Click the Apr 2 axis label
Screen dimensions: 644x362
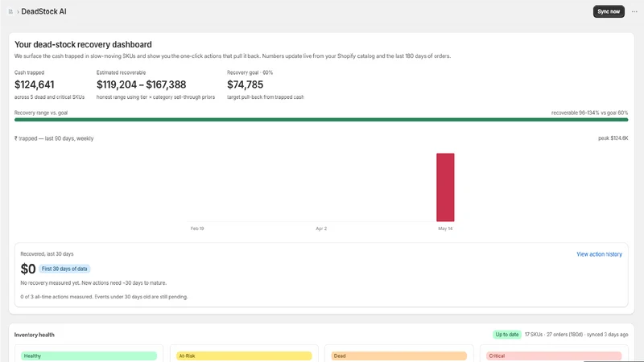(x=321, y=228)
